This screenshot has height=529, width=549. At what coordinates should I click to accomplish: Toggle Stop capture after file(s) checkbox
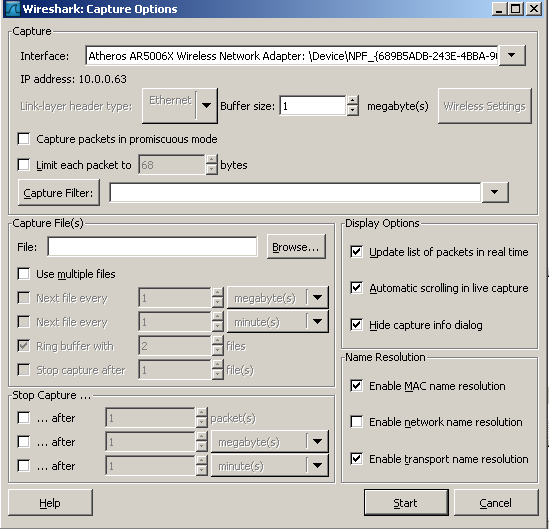[x=23, y=370]
